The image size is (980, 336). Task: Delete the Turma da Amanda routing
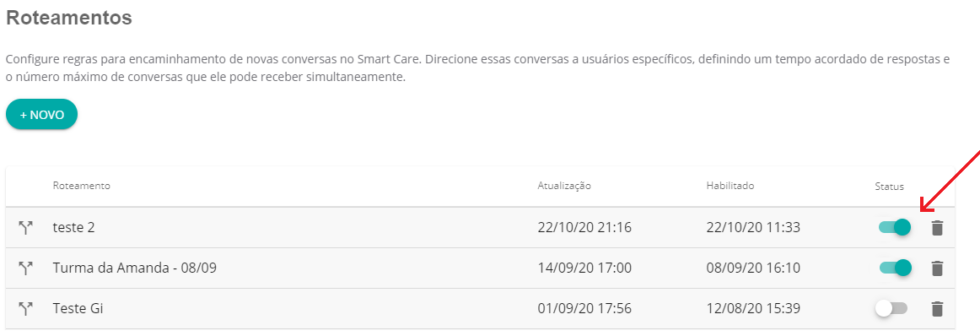(937, 268)
